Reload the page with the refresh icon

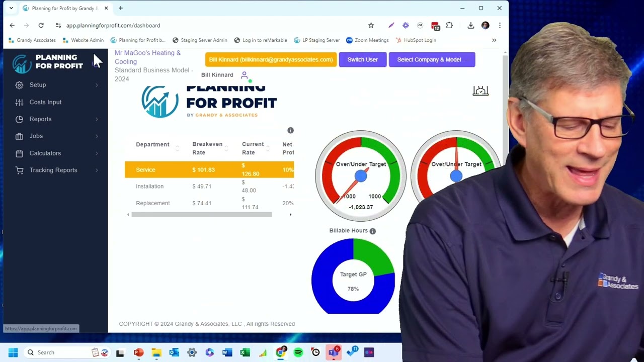point(41,25)
